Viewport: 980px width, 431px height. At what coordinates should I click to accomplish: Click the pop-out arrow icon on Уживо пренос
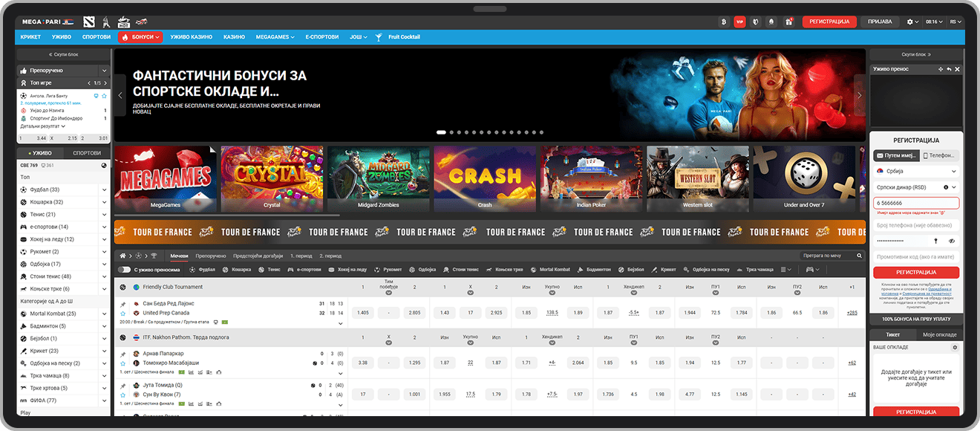coord(949,69)
